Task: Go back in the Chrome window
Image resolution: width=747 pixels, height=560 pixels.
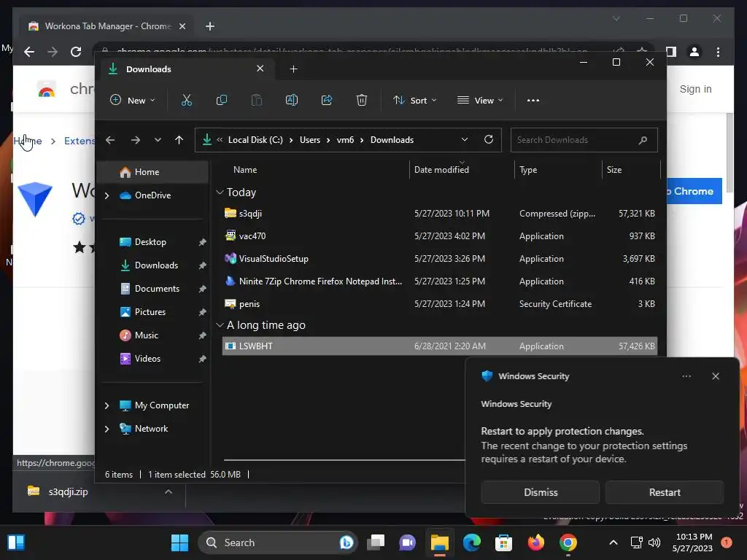Action: (29, 52)
